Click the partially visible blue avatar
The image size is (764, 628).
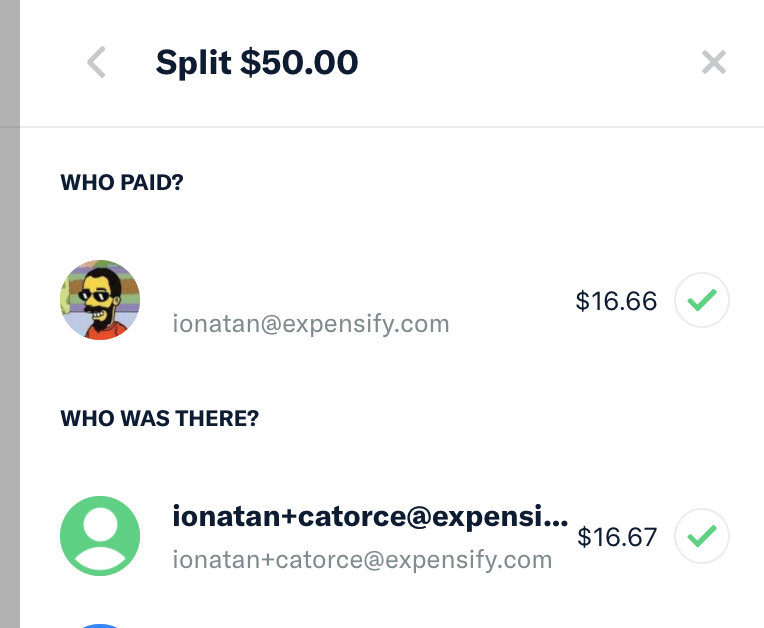[x=100, y=624]
